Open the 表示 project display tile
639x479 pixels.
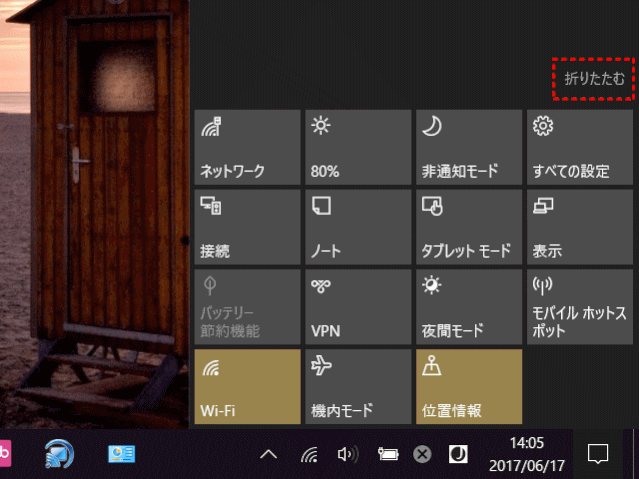pos(580,227)
